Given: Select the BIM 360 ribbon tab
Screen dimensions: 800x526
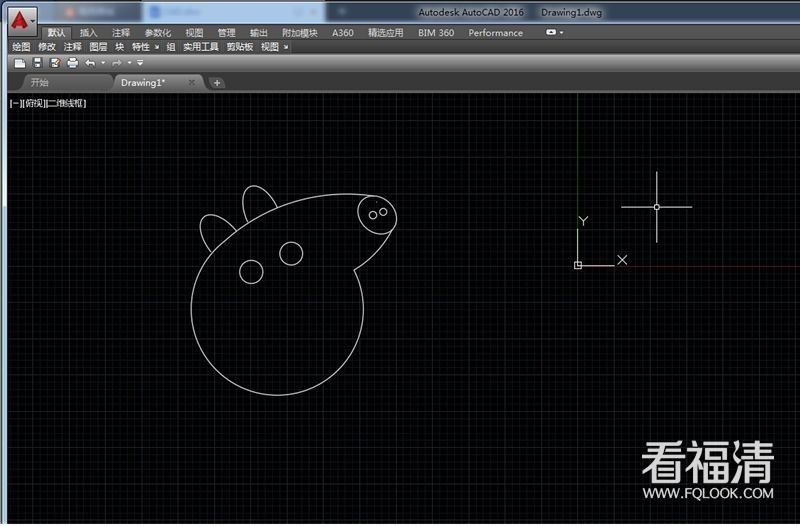Looking at the screenshot, I should point(436,33).
